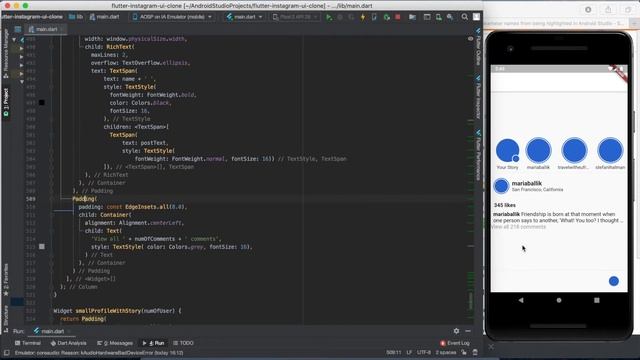Tap San Francisco, California location text
Viewport: 640px width, 360px height.
(537, 190)
